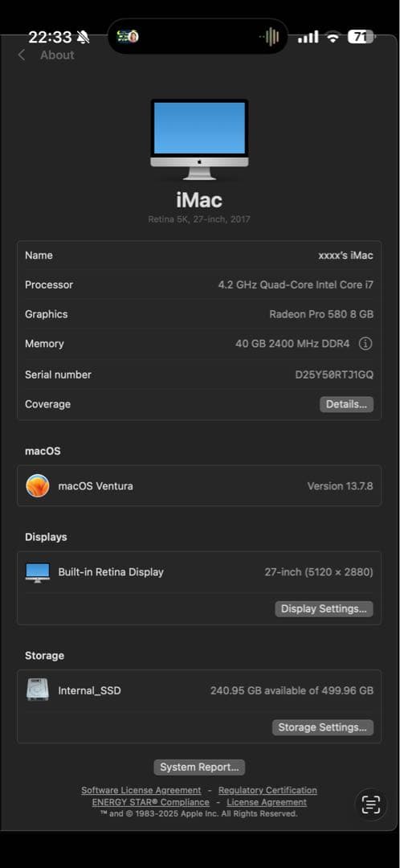The width and height of the screenshot is (400, 868).
Task: Open Storage Settings
Action: click(323, 727)
